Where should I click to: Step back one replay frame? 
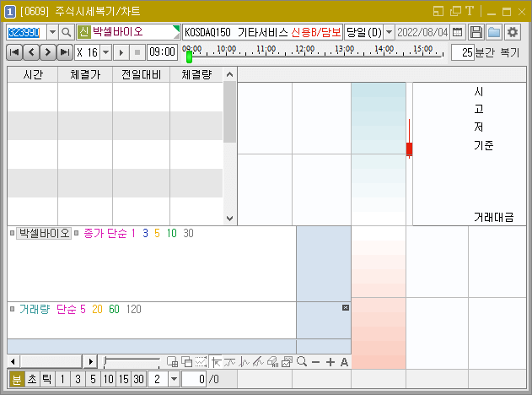[31, 52]
